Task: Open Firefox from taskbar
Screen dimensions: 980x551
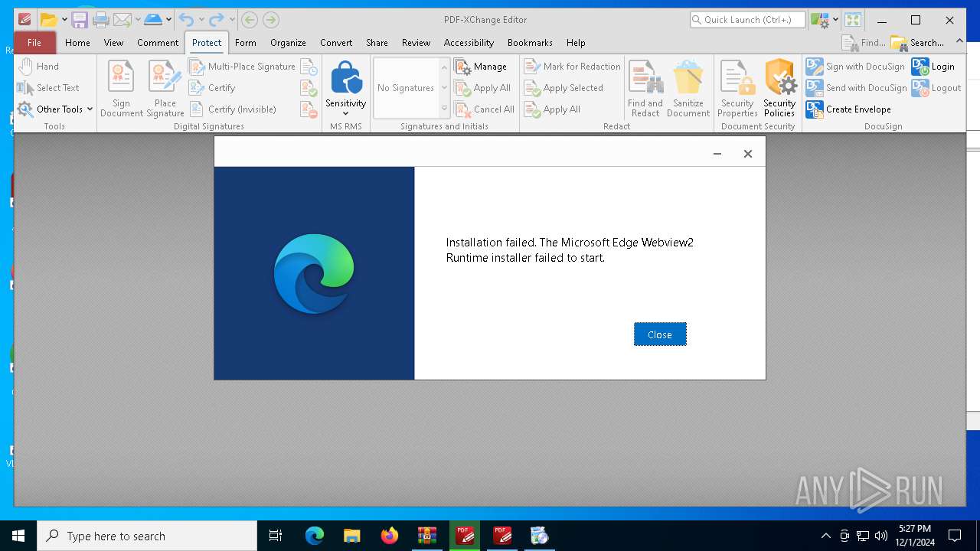Action: (390, 536)
